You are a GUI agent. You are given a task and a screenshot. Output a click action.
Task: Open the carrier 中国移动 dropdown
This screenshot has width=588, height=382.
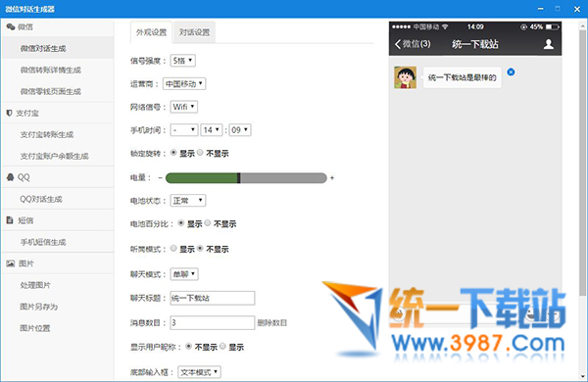point(184,83)
